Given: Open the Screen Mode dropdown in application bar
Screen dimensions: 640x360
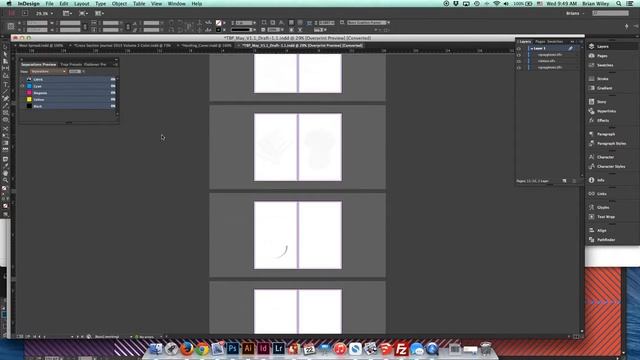Looking at the screenshot, I should point(84,13).
